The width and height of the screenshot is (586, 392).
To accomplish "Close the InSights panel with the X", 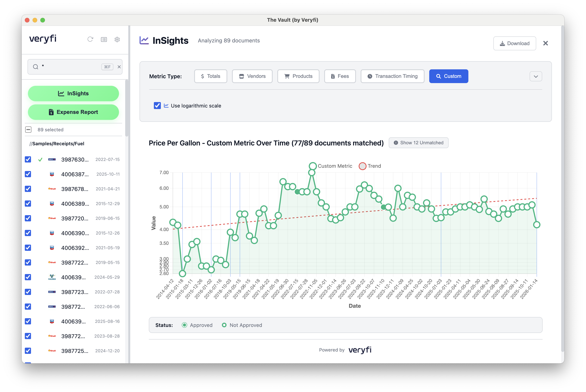I will pyautogui.click(x=545, y=43).
